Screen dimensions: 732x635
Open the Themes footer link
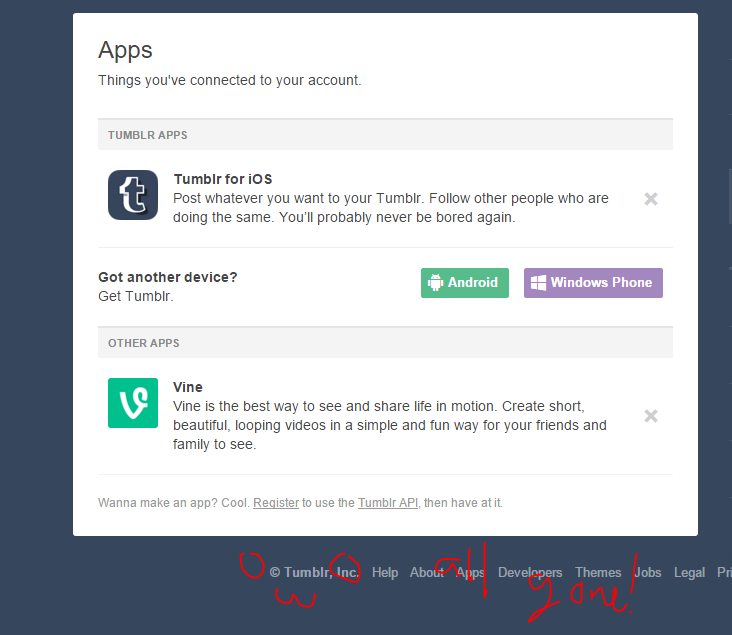(598, 572)
